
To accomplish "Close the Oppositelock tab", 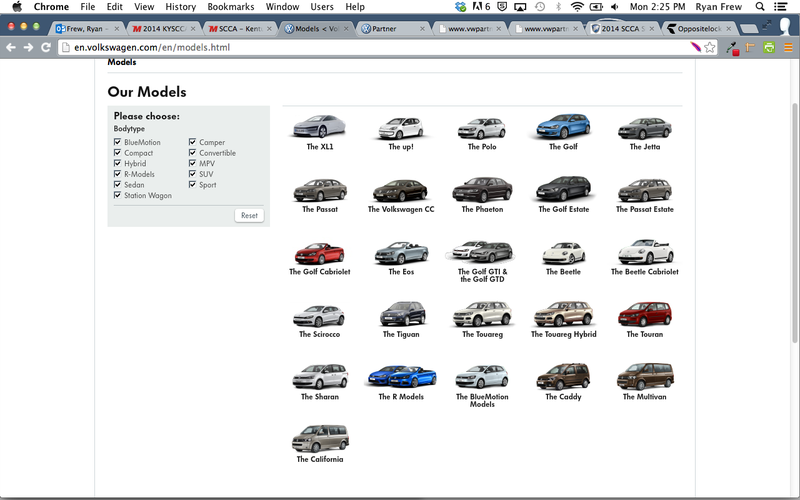I will pyautogui.click(x=729, y=29).
